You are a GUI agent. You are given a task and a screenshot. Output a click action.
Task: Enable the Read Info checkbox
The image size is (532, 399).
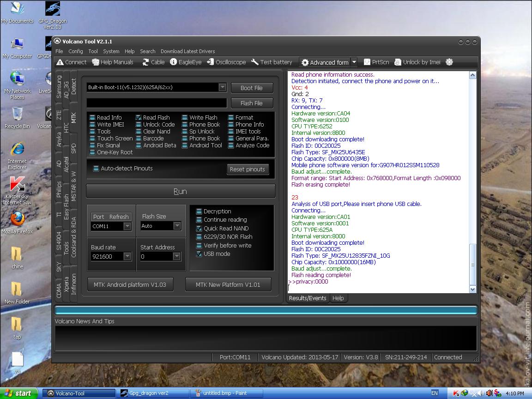click(x=92, y=117)
